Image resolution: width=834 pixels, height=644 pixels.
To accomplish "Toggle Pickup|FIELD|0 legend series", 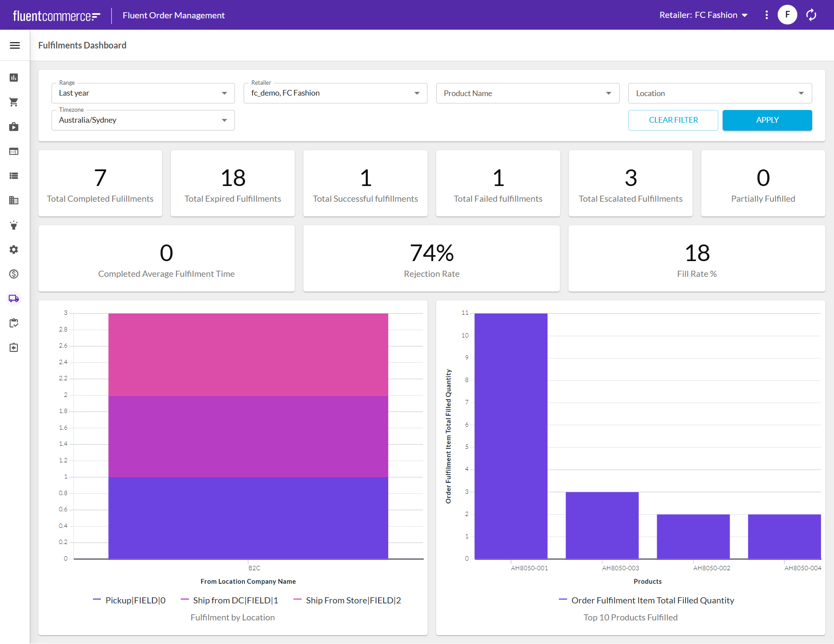I will tap(130, 600).
